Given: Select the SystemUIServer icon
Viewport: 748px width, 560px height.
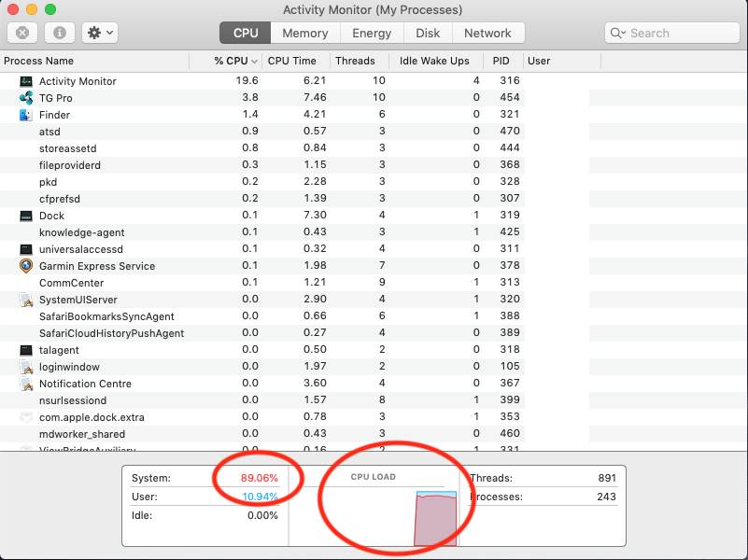Looking at the screenshot, I should [x=26, y=300].
